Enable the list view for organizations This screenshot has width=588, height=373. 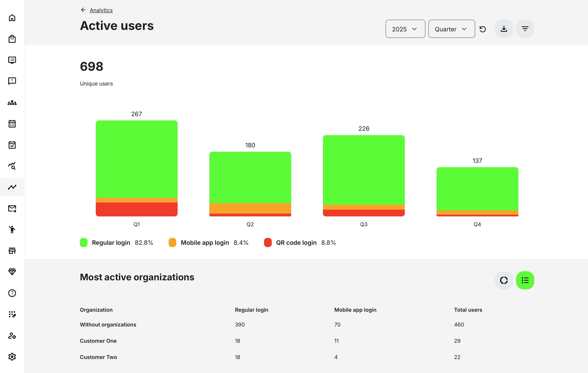point(525,280)
